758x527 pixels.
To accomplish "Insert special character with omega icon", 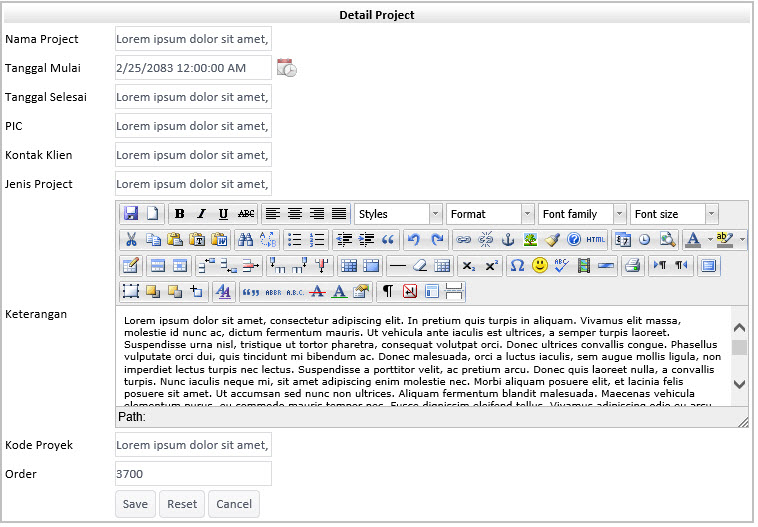I will pyautogui.click(x=517, y=266).
